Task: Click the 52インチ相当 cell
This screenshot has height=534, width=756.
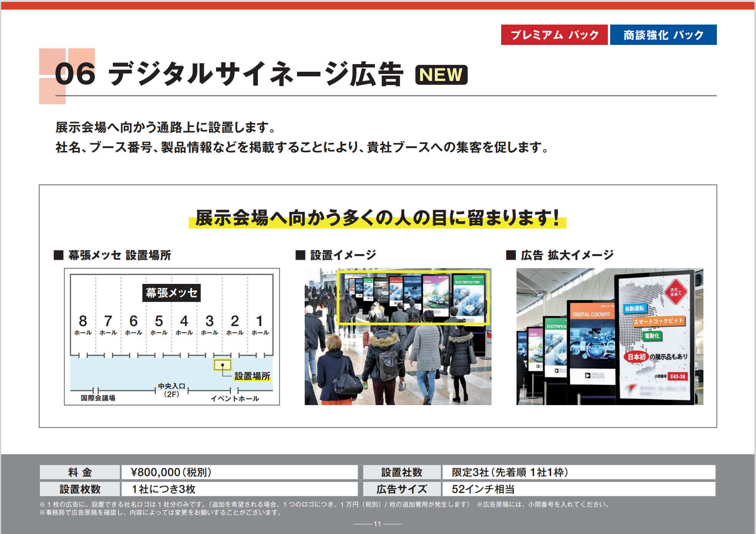Action: (x=579, y=489)
